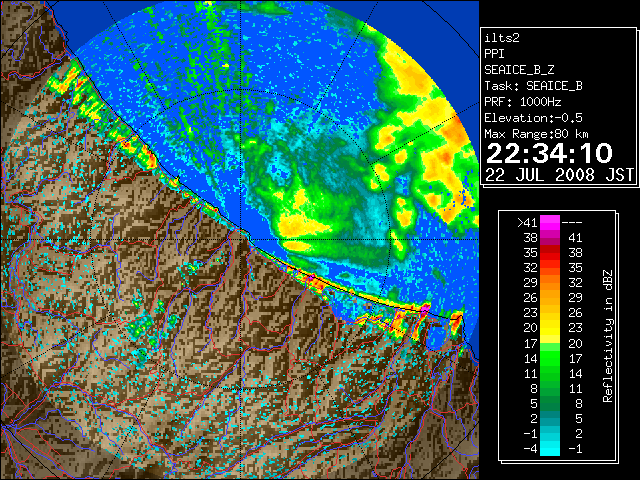Pick the red 35–38 dBZ legend swatch
Image resolution: width=640 pixels, height=480 pixels.
pos(550,253)
